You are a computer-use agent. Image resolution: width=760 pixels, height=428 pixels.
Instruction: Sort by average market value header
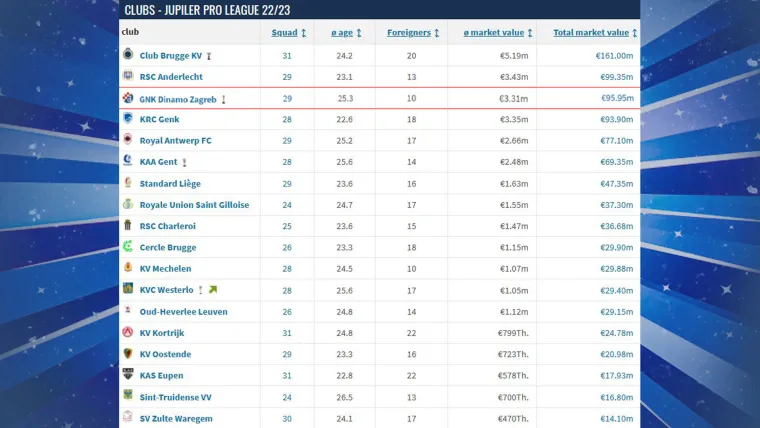point(499,32)
